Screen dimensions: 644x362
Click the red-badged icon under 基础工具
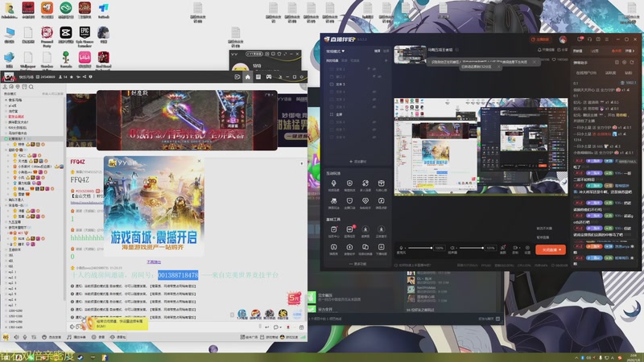click(349, 230)
